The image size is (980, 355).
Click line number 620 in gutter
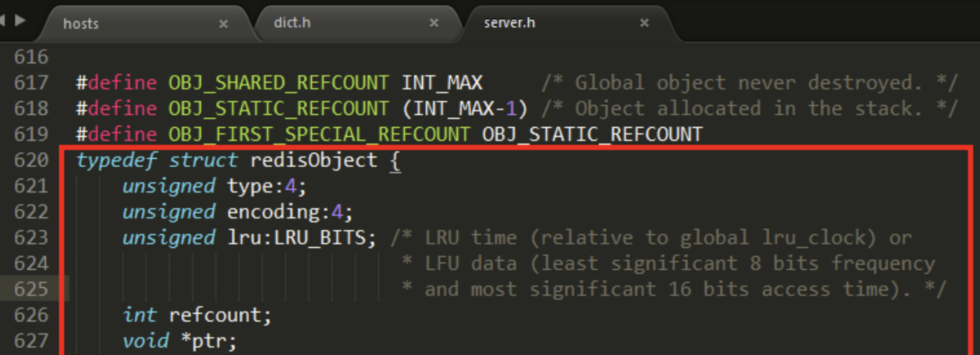(31, 160)
